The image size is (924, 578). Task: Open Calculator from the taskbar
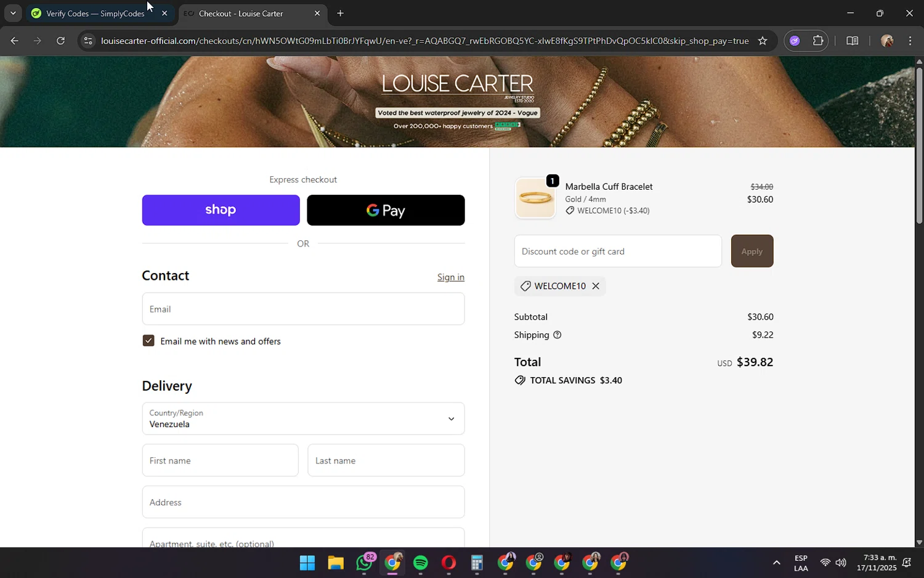477,563
